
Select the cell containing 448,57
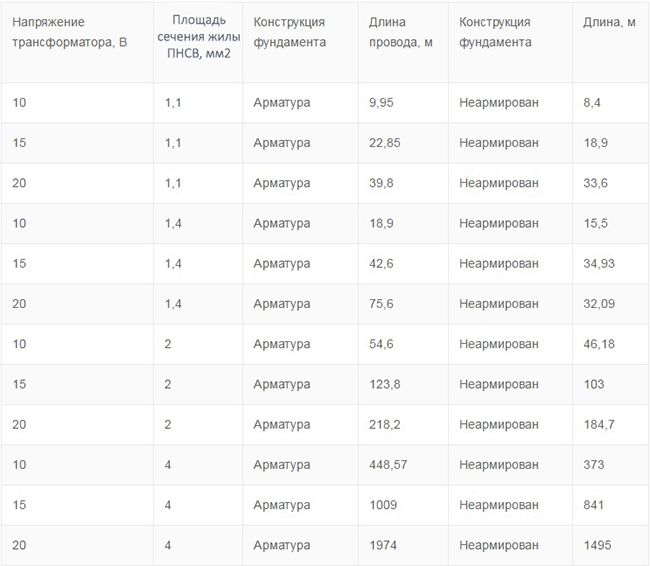point(389,465)
